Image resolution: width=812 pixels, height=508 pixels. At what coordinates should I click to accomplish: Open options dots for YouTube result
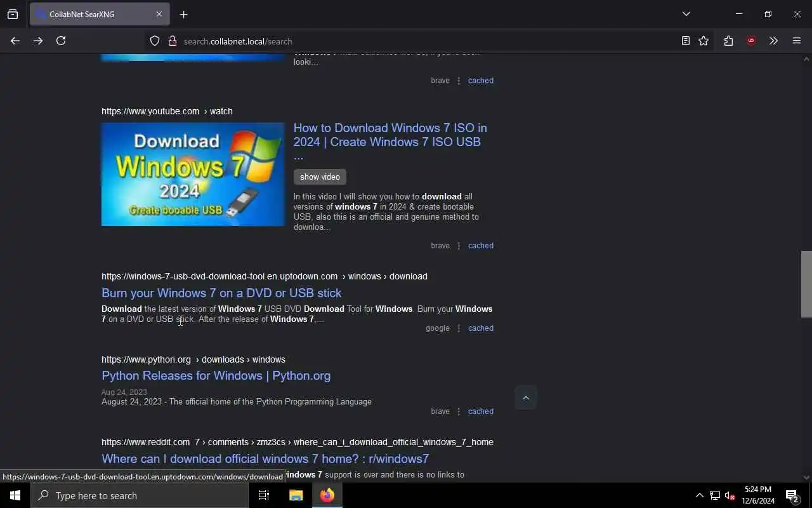(x=459, y=246)
